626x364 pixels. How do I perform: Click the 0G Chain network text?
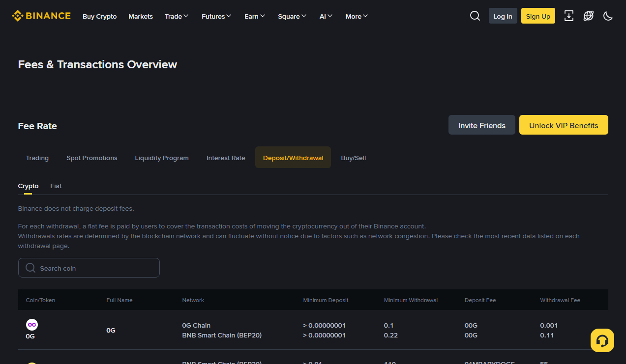[196, 325]
